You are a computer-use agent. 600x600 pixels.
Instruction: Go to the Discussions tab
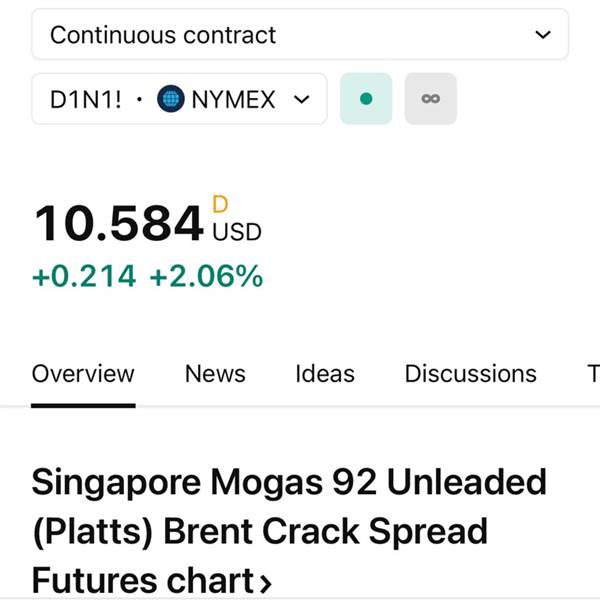click(471, 374)
